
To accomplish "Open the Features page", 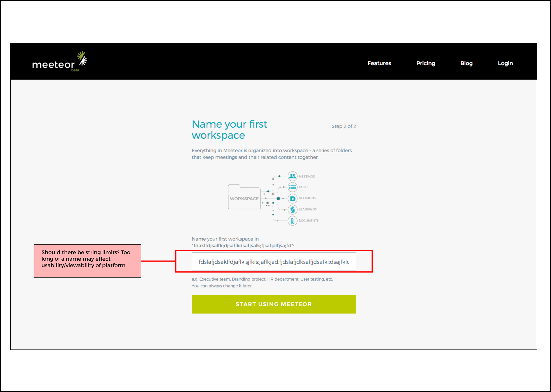I will click(x=379, y=63).
